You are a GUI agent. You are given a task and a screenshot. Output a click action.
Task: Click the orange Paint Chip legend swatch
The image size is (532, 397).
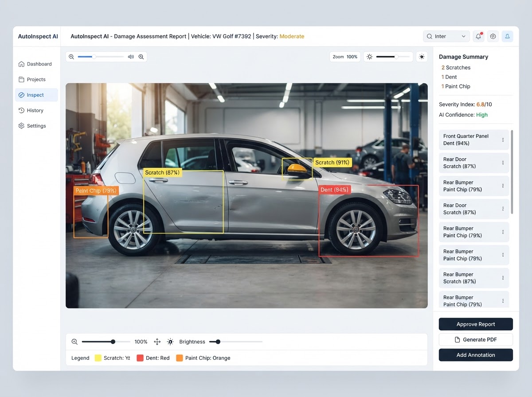pyautogui.click(x=180, y=358)
